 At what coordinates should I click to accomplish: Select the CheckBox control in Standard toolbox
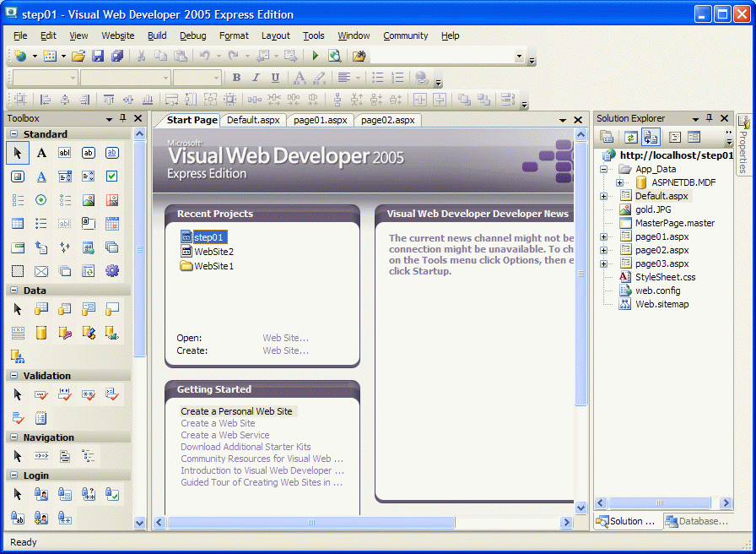[x=112, y=177]
